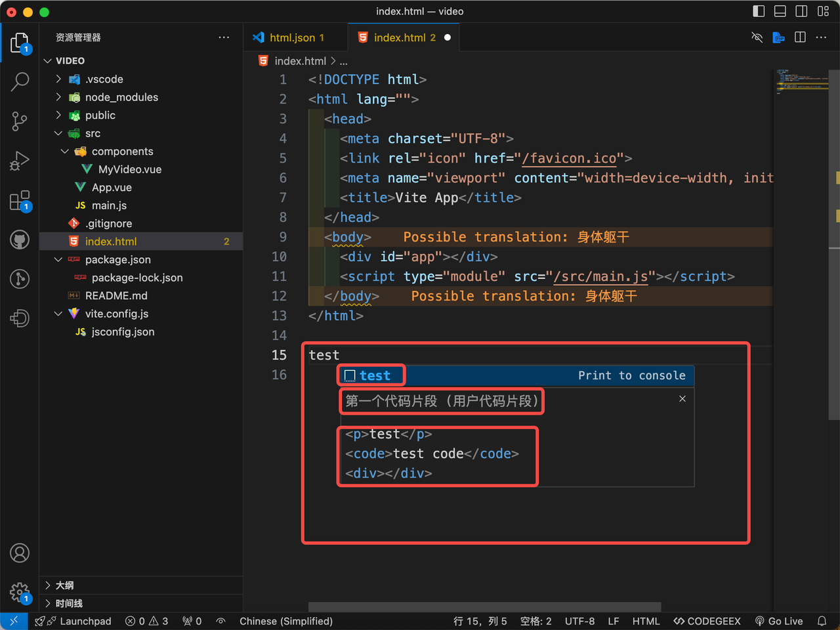
Task: Open the Run and Debug view
Action: [20, 161]
